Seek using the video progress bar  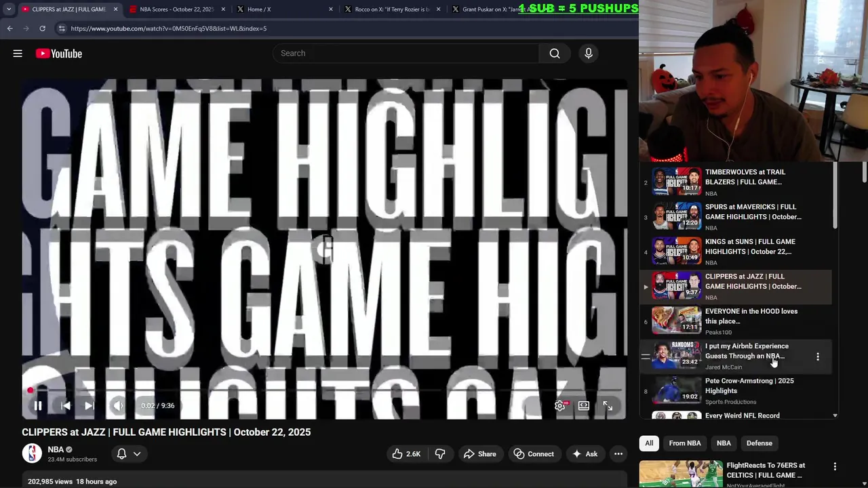point(324,391)
